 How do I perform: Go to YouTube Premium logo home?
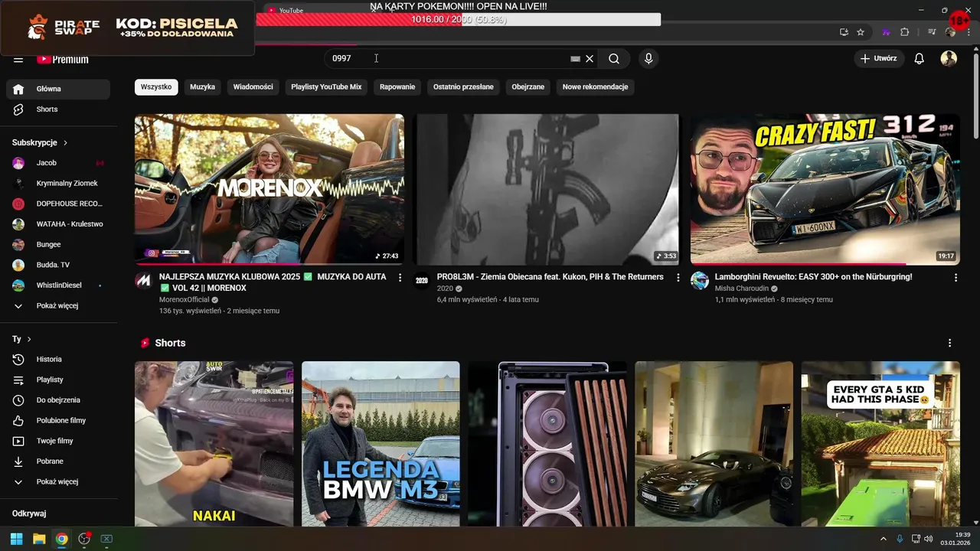click(63, 59)
